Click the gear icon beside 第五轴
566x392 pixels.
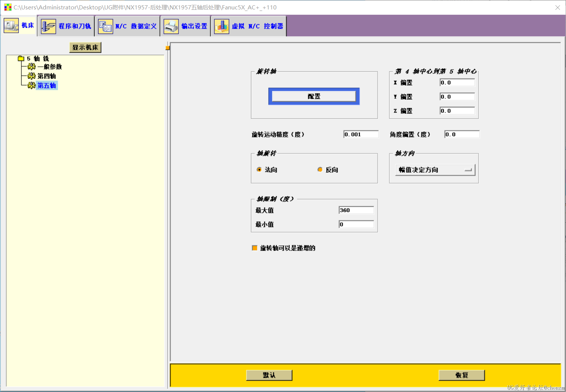[31, 86]
